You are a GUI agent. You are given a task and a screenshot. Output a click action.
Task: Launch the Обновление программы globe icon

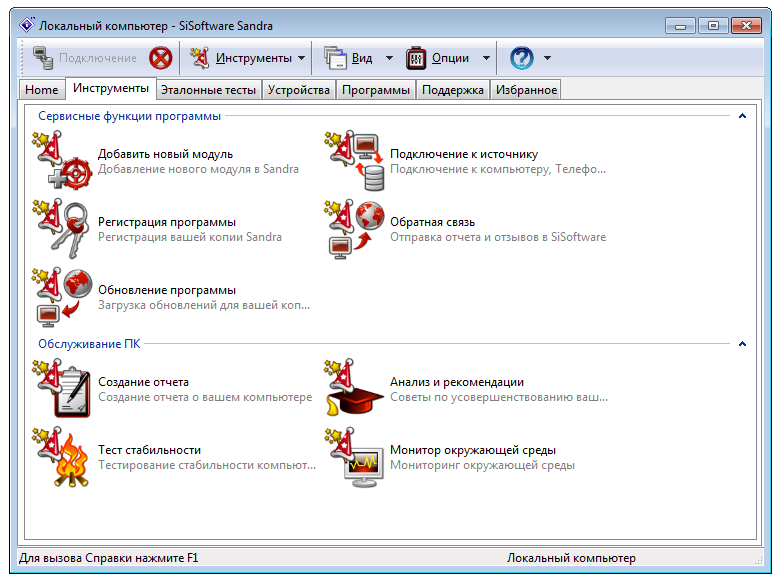62,297
